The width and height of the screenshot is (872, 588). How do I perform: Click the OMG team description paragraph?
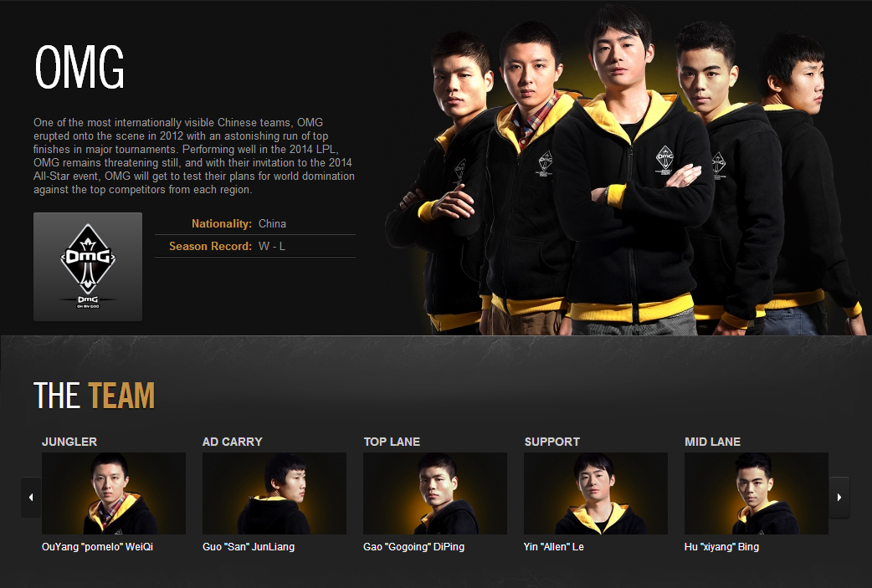tap(193, 156)
